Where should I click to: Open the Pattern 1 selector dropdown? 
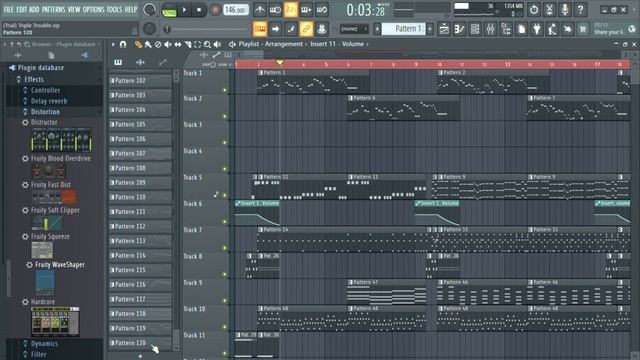(x=404, y=29)
